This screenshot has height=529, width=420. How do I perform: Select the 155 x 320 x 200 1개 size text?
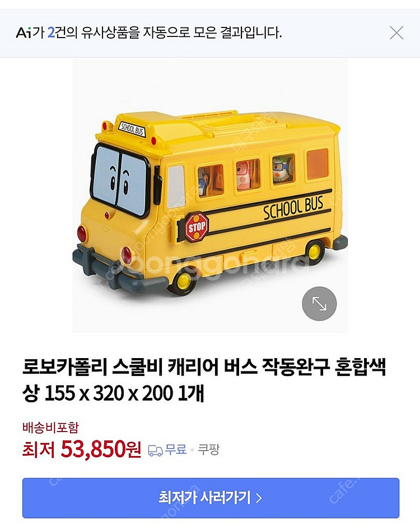click(124, 393)
